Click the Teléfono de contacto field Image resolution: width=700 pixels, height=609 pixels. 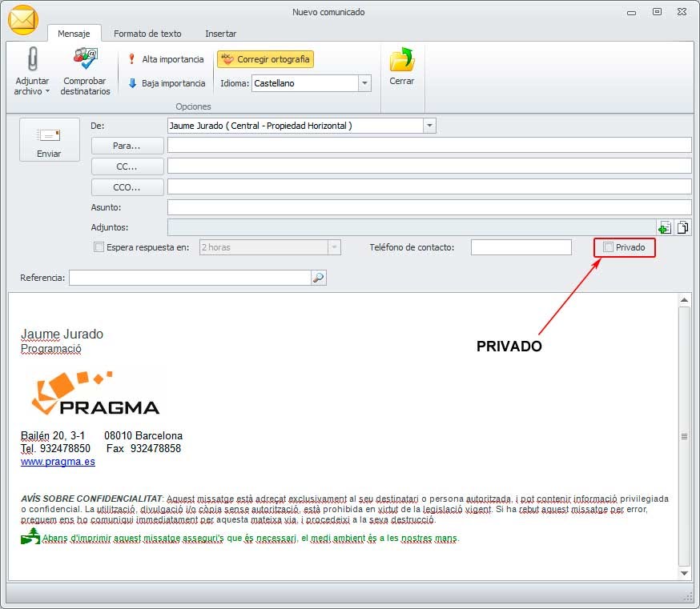click(521, 247)
